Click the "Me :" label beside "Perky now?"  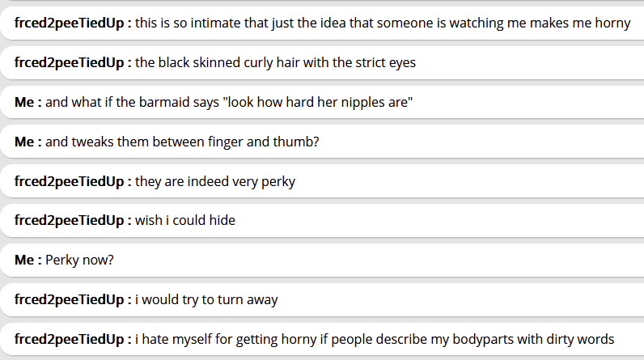28,260
